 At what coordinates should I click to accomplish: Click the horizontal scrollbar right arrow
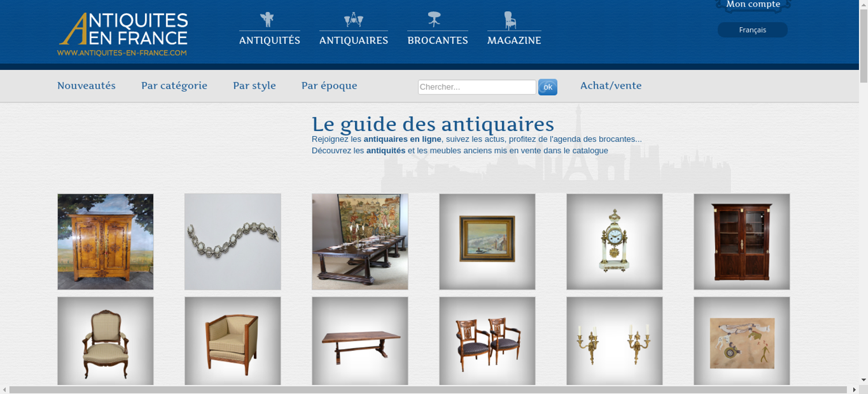(854, 390)
